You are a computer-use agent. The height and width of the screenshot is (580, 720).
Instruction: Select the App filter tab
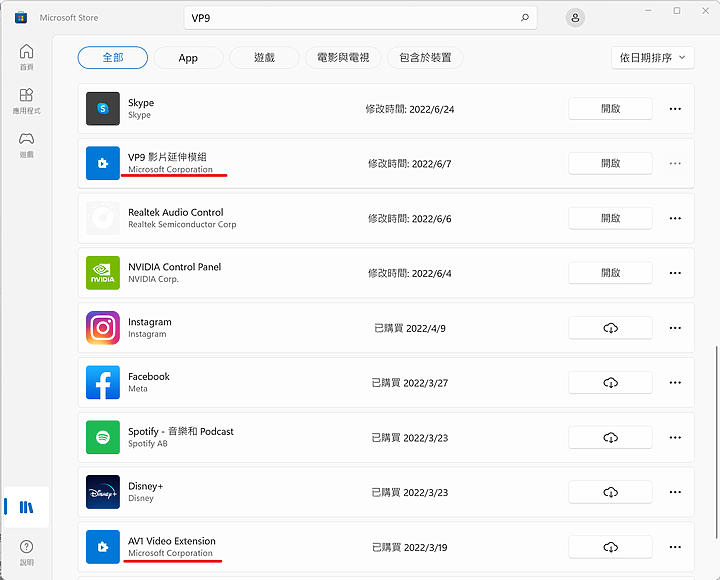tap(188, 58)
